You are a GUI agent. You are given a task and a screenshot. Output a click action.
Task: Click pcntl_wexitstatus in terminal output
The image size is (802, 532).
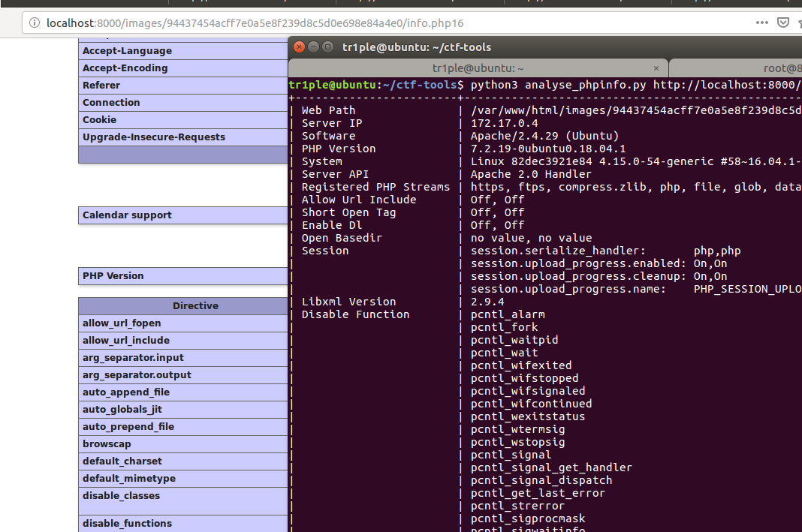(x=528, y=417)
